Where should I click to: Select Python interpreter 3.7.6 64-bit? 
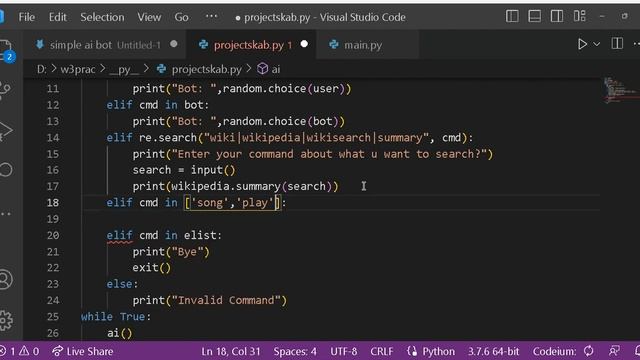[493, 351]
